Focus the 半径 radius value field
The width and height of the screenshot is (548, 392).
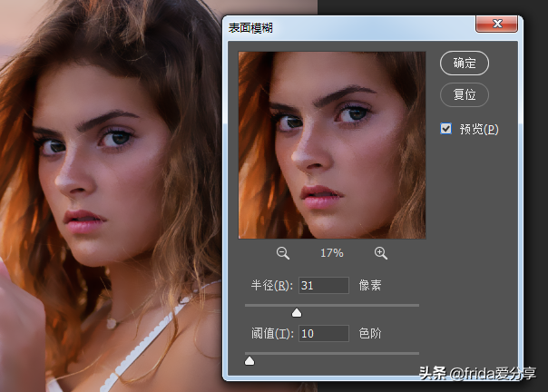(x=323, y=286)
